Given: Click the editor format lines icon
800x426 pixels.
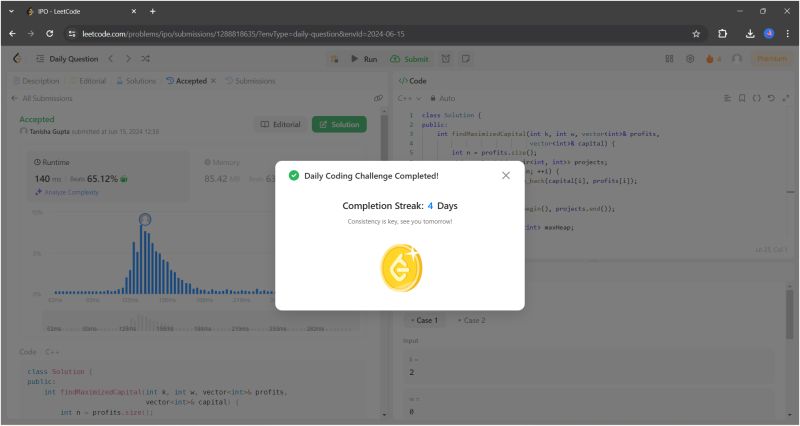Looking at the screenshot, I should pyautogui.click(x=728, y=98).
